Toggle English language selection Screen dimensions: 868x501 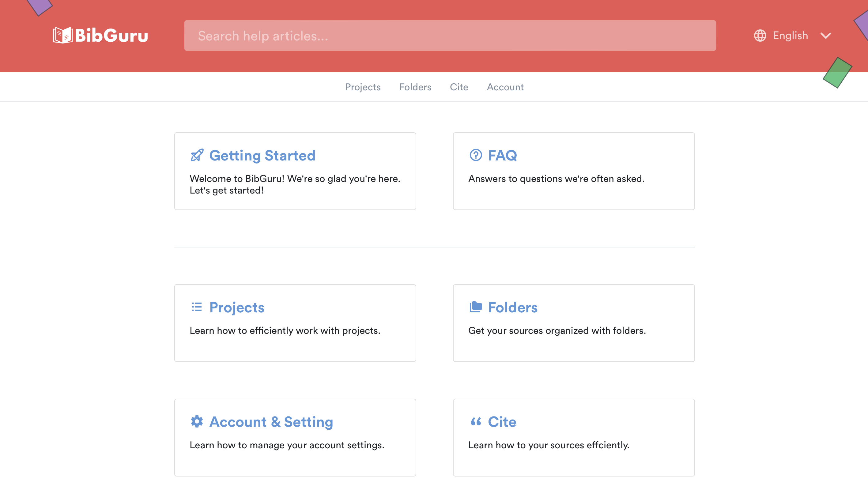pos(794,36)
